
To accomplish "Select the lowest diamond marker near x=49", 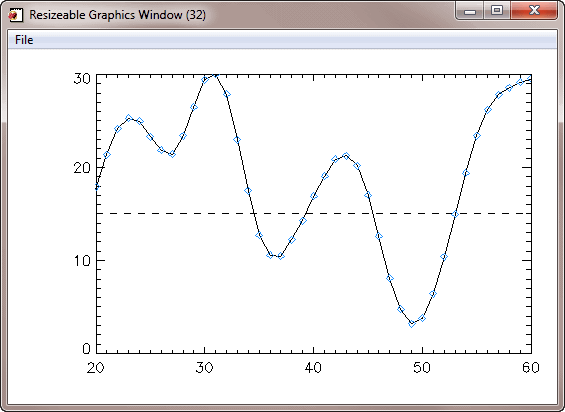I will point(412,324).
